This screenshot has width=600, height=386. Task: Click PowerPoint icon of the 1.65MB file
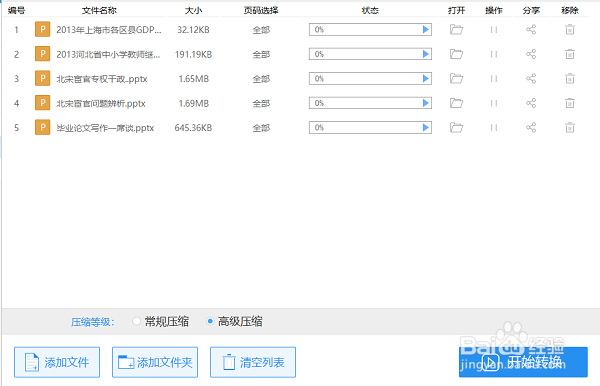(x=42, y=78)
